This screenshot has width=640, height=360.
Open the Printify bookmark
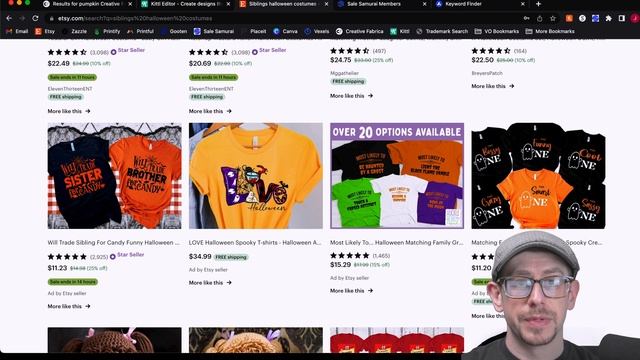point(107,31)
